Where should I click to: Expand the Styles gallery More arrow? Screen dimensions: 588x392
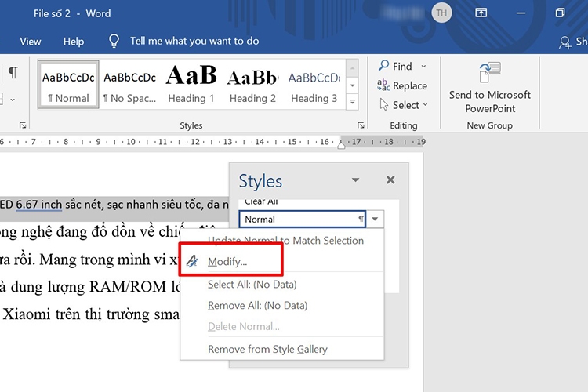coord(353,103)
